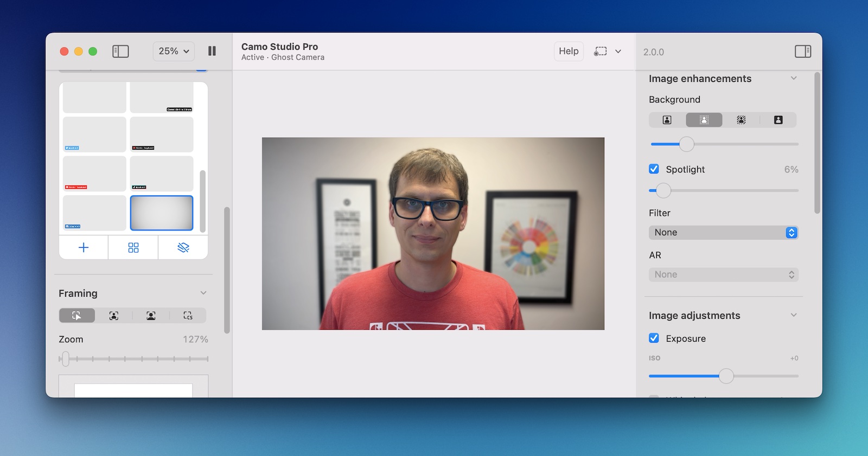Viewport: 868px width, 456px height.
Task: Open the Filter None dropdown
Action: point(724,233)
